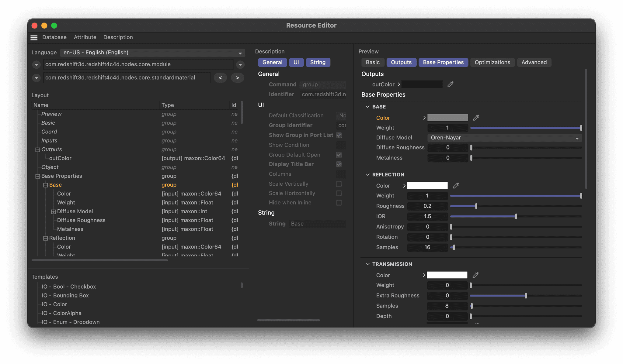This screenshot has width=623, height=364.
Task: Collapse the REFLECTION section
Action: [367, 174]
